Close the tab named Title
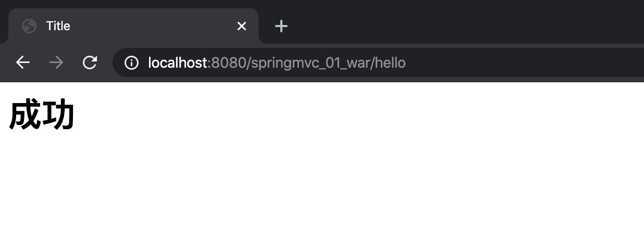The width and height of the screenshot is (644, 227). point(242,26)
